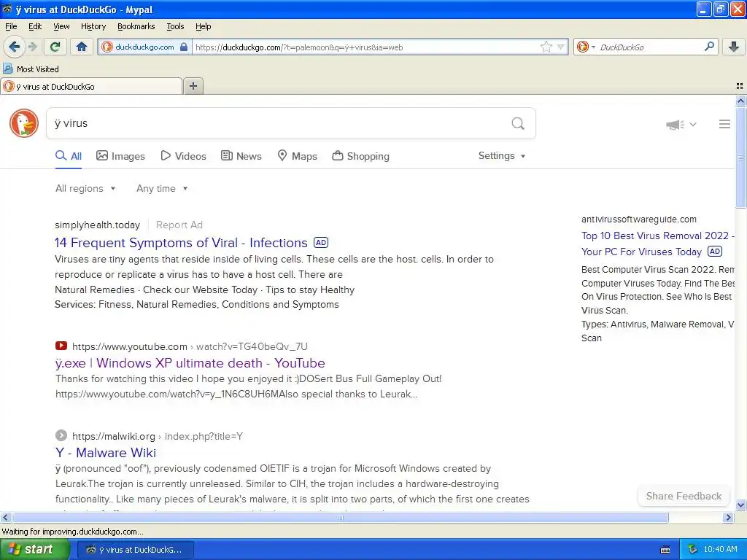The image size is (747, 560).
Task: Open the Bookmarks menu
Action: pyautogui.click(x=136, y=27)
